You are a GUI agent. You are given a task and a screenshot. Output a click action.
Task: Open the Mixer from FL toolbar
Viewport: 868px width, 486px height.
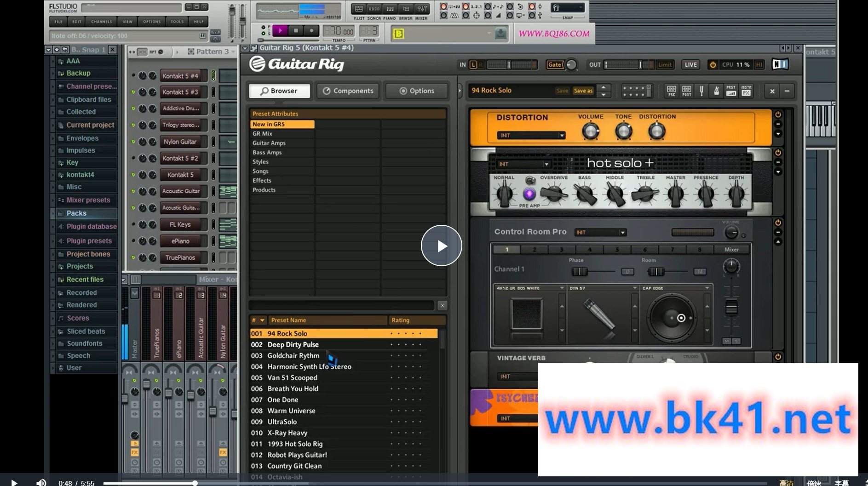click(422, 9)
